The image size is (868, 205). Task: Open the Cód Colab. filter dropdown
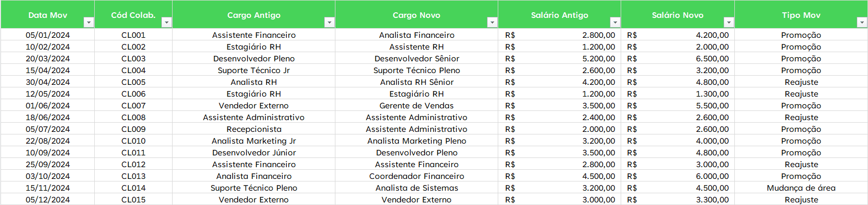166,22
